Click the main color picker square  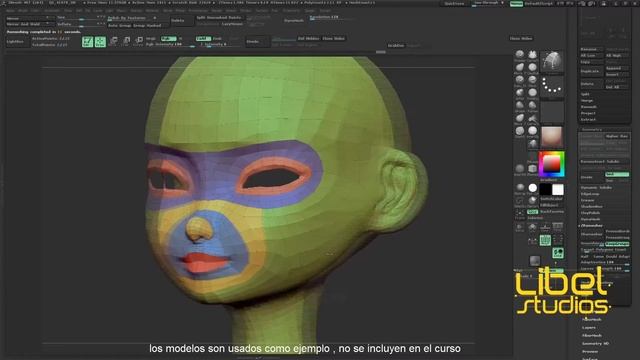coord(551,164)
